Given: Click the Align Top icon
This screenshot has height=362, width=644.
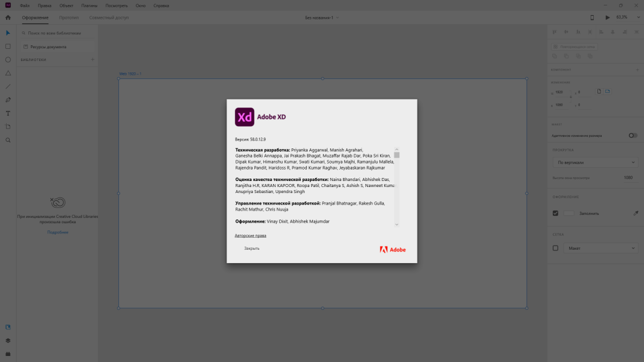Looking at the screenshot, I should pos(555,32).
